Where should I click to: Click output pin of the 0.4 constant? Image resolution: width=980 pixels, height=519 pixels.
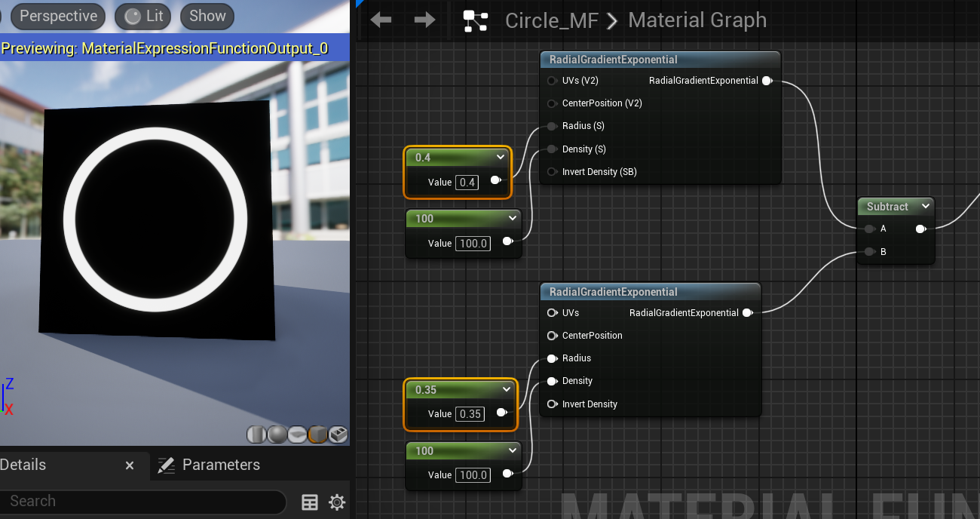tap(495, 180)
